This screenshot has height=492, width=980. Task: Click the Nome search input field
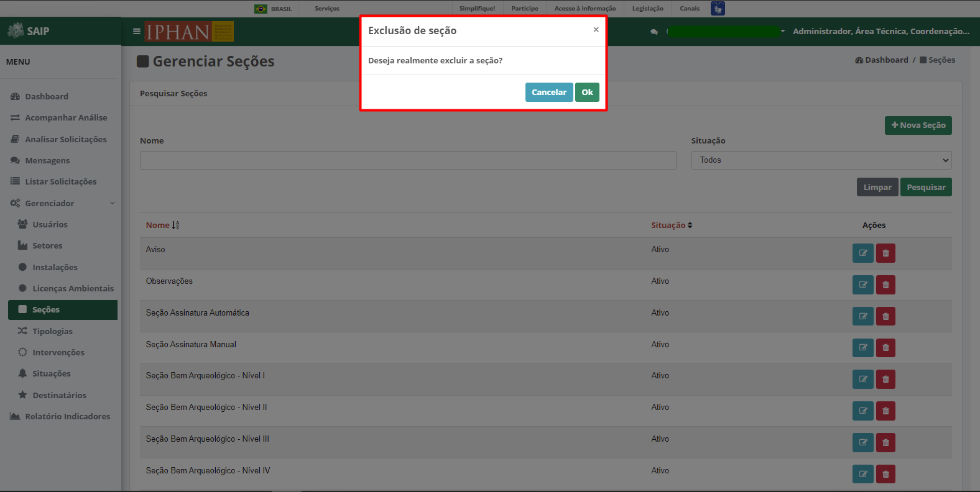tap(408, 160)
